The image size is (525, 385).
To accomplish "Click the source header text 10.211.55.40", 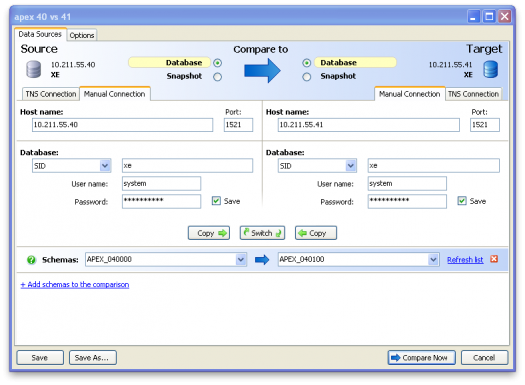I will click(73, 65).
